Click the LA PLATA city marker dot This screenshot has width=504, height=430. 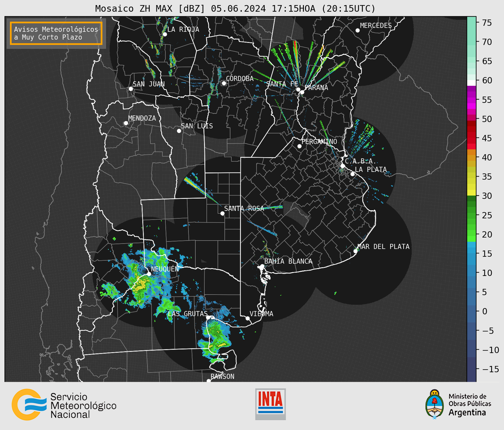coord(353,174)
